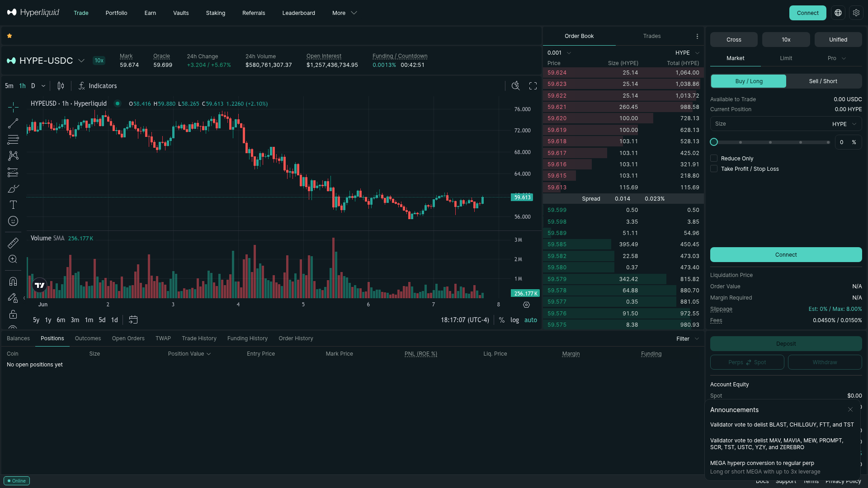Open the go-to-date calendar icon

coord(133,320)
